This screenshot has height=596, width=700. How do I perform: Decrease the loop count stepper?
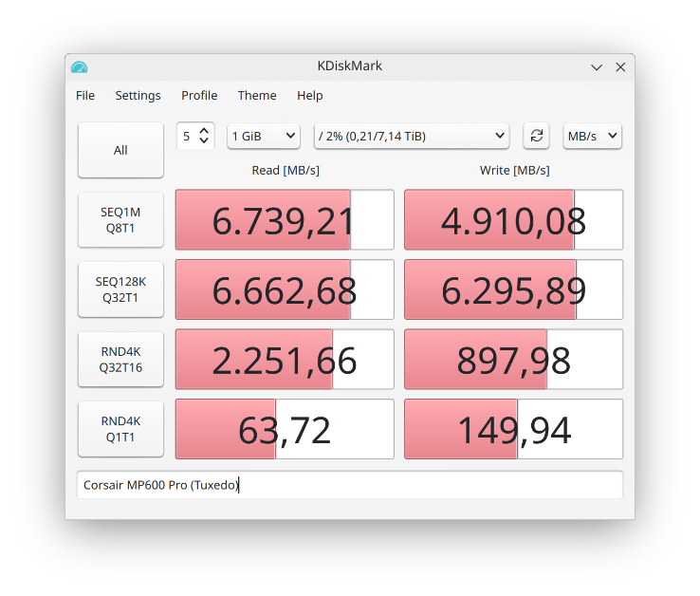tap(204, 140)
